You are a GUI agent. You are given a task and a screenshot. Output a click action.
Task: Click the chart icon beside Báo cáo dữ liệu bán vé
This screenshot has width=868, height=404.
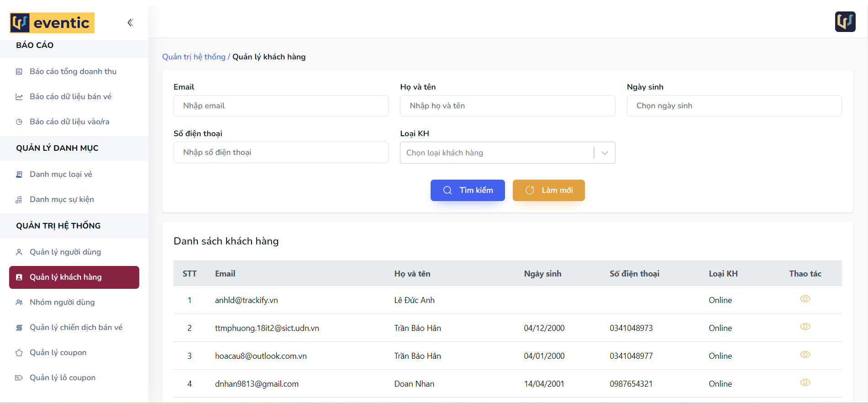tap(19, 97)
